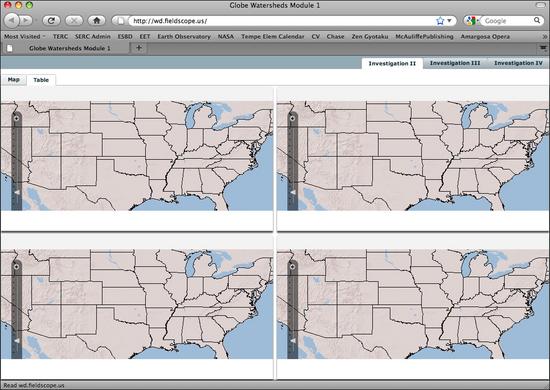
Task: Reload the page using the refresh button
Action: (x=51, y=21)
